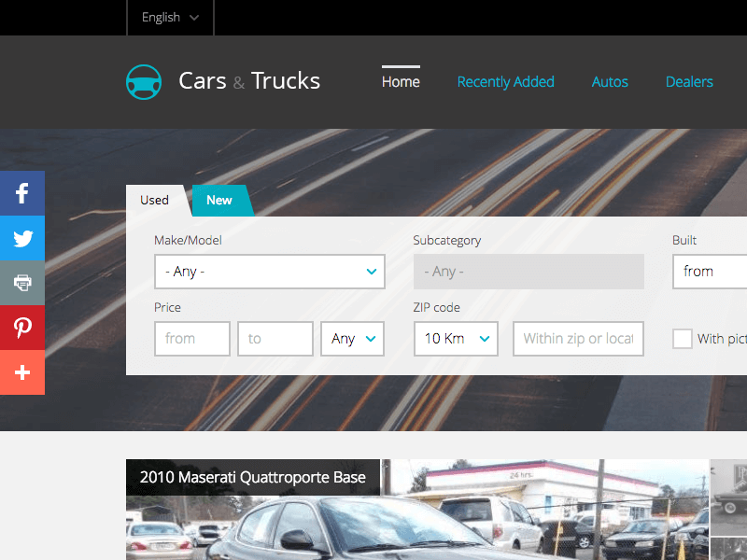Go to the Home menu item
747x560 pixels.
coord(401,81)
